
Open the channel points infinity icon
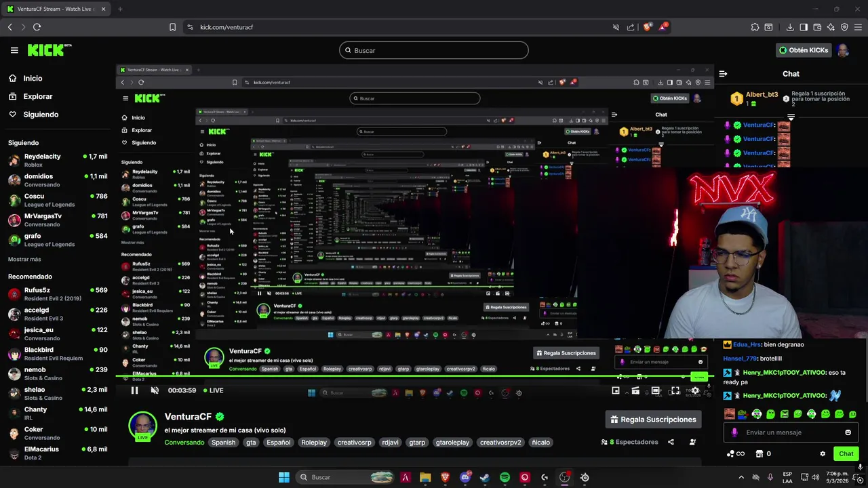pos(736,454)
